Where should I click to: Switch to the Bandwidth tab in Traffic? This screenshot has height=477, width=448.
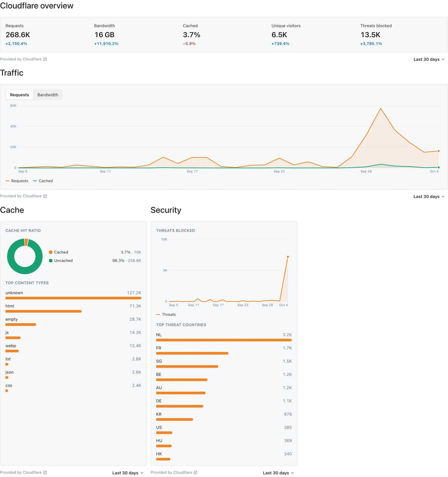pyautogui.click(x=48, y=95)
